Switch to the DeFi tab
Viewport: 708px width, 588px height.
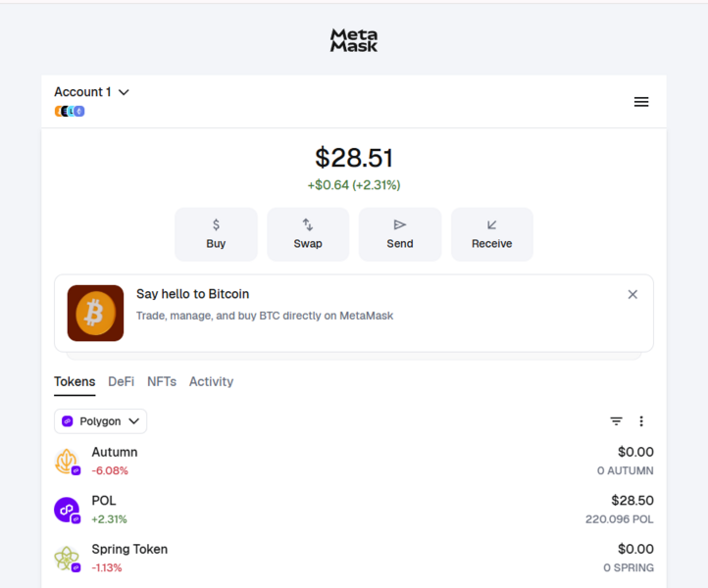(121, 381)
